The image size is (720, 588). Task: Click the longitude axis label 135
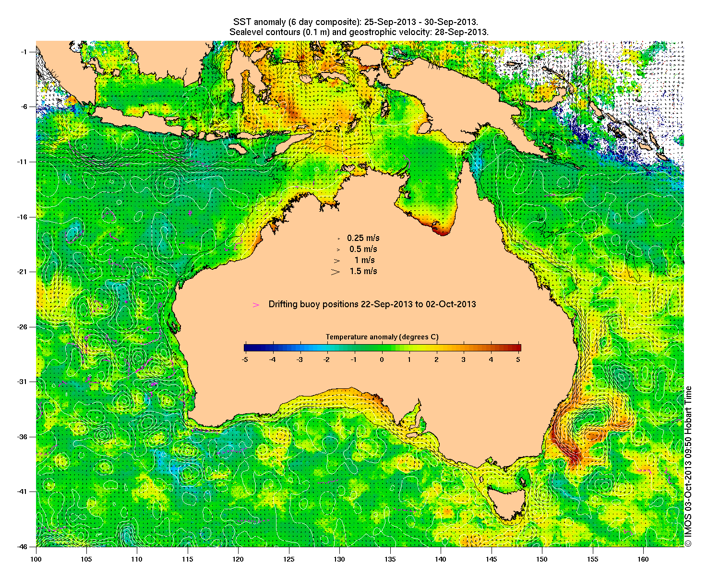click(390, 559)
